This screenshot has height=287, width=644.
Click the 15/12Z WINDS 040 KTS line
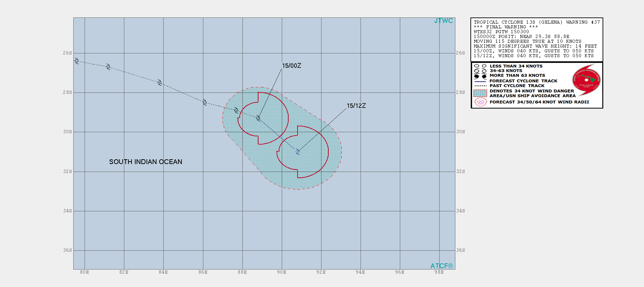click(534, 56)
